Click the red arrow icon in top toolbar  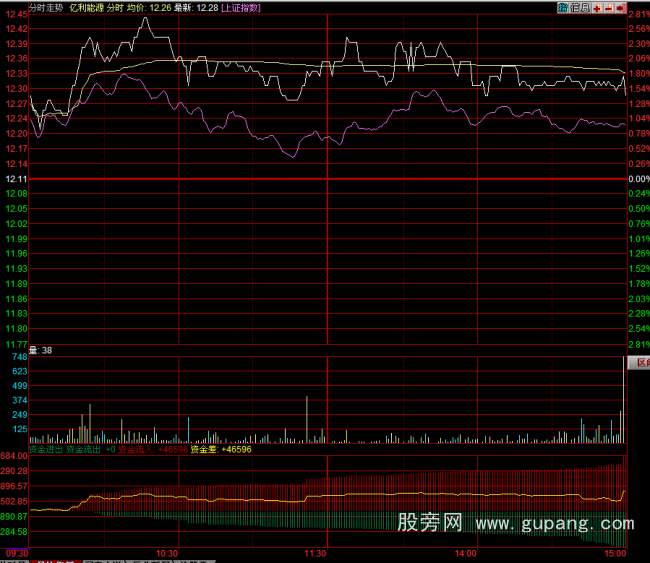click(x=620, y=8)
